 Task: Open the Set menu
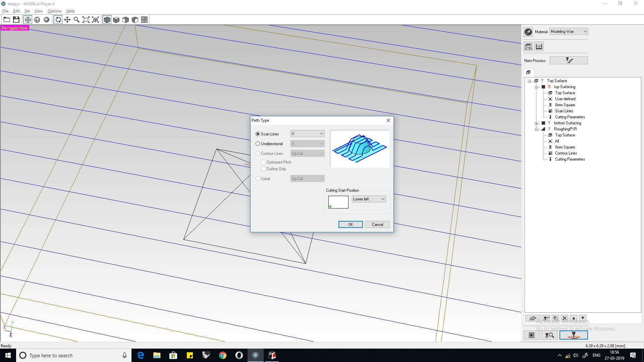pos(27,11)
